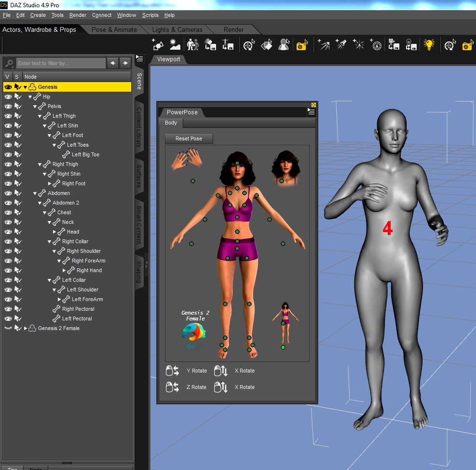Toggle visibility eye of Hip bone

click(x=8, y=97)
